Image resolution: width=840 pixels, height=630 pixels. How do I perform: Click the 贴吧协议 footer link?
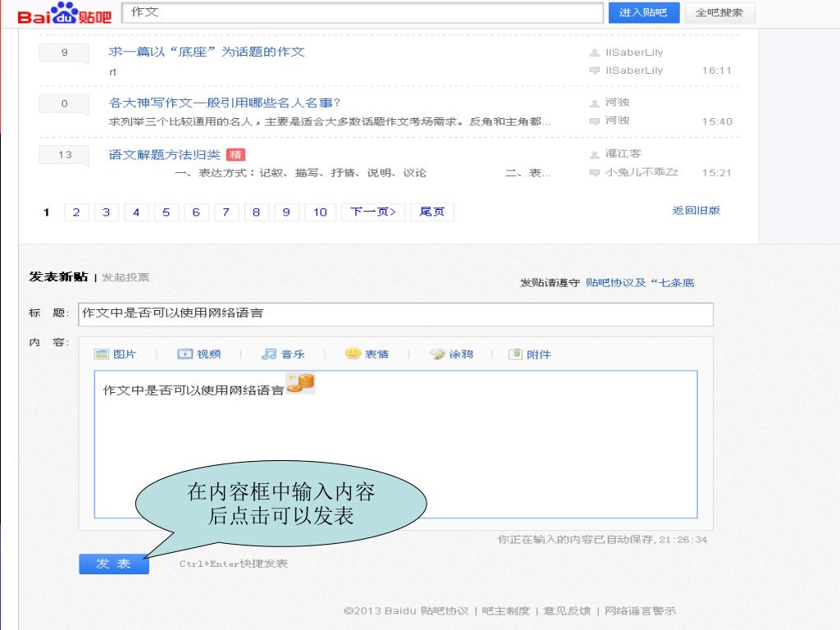(x=445, y=610)
